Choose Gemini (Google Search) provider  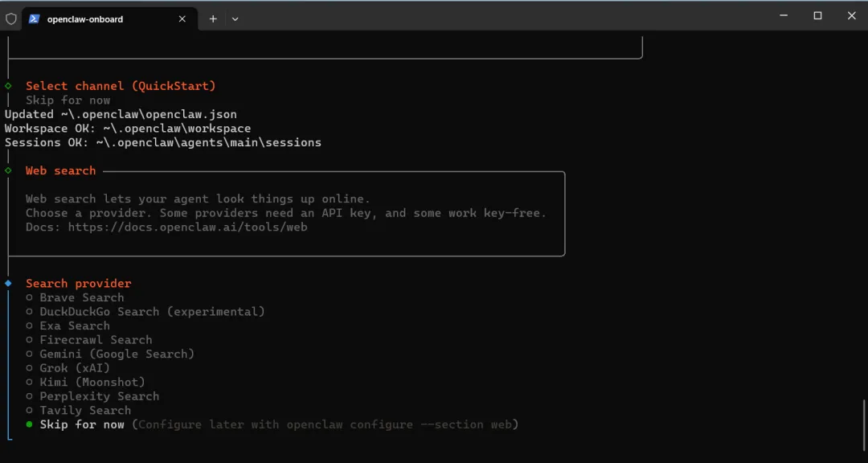pos(117,354)
